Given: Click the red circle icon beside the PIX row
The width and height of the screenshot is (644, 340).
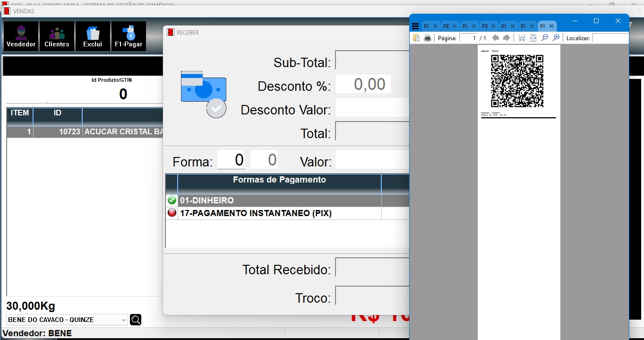Looking at the screenshot, I should coord(172,213).
